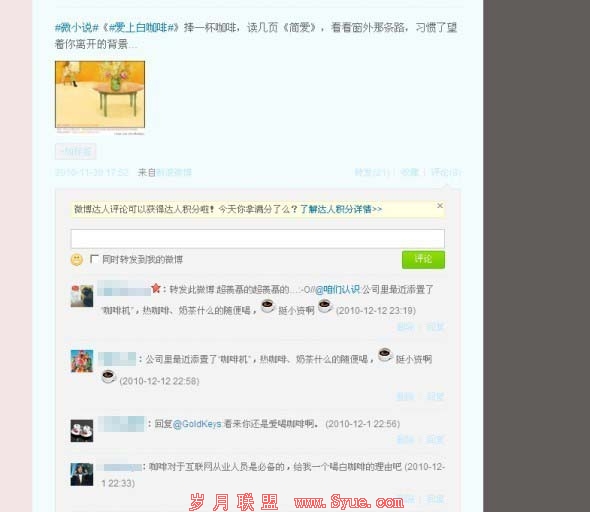The width and height of the screenshot is (590, 512).
Task: Check 同时转发到我的微博 checkbox
Action: [x=94, y=259]
